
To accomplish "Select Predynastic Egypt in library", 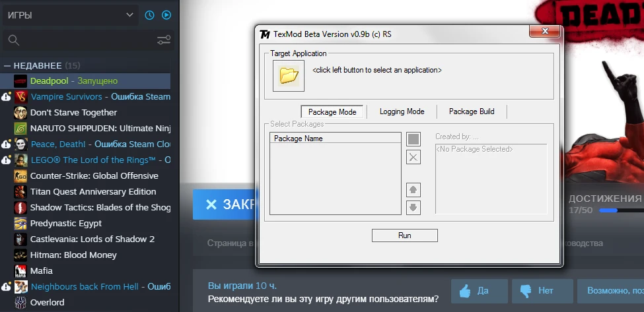I will click(x=85, y=224).
